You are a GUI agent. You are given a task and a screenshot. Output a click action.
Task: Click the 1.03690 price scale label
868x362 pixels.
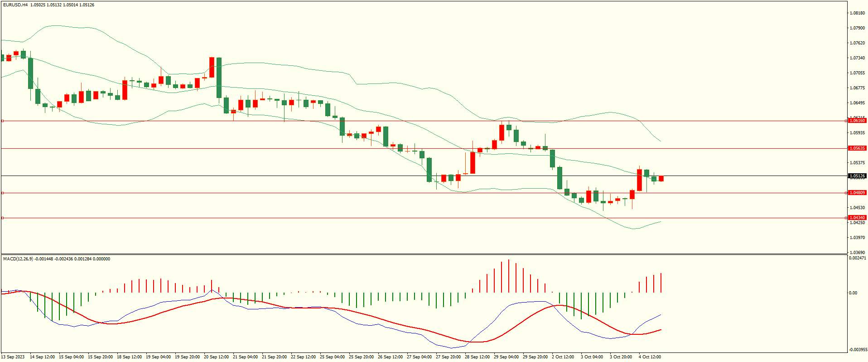pos(857,253)
